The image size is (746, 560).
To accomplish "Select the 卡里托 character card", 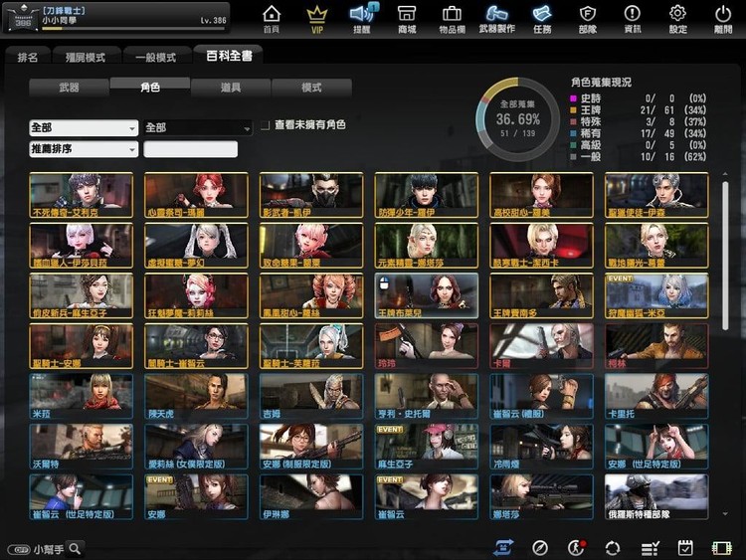I will click(x=656, y=396).
